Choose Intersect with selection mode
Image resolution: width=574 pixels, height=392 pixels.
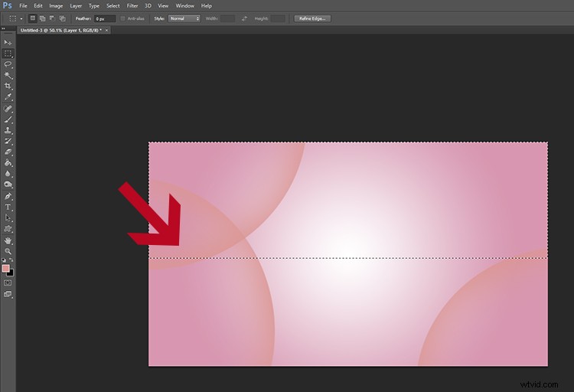62,18
